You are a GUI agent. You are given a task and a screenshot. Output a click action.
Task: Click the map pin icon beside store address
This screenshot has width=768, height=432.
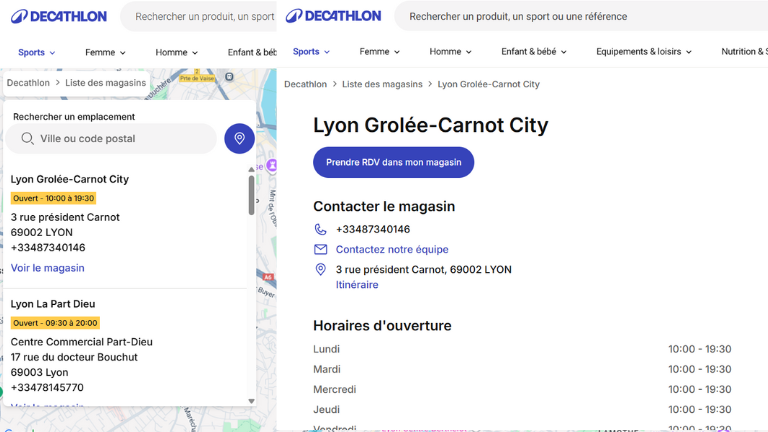tap(320, 269)
